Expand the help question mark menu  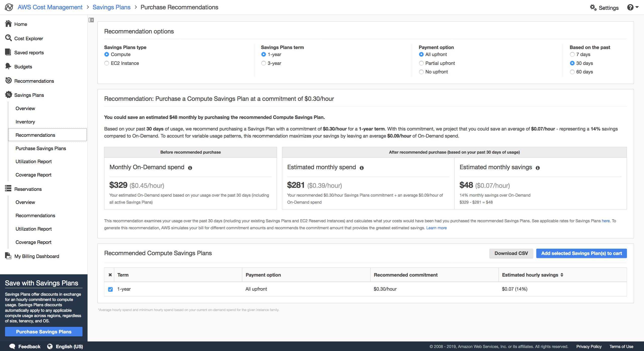(x=632, y=7)
